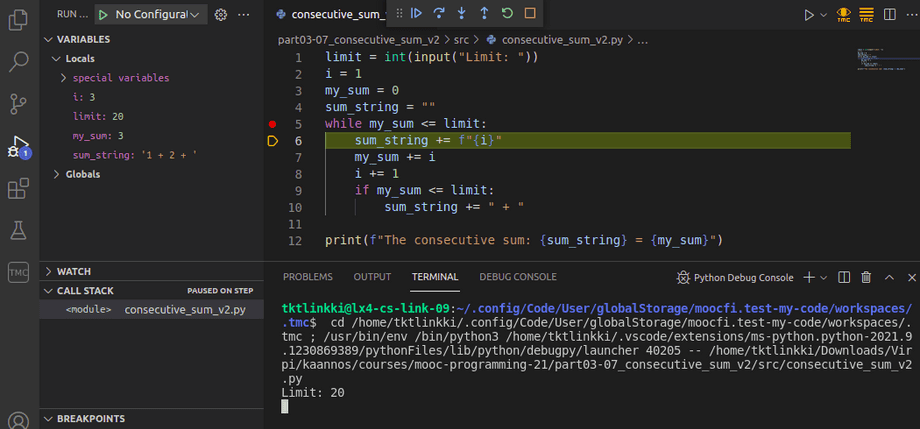Restart the debugging session
This screenshot has height=429, width=920.
tap(507, 14)
